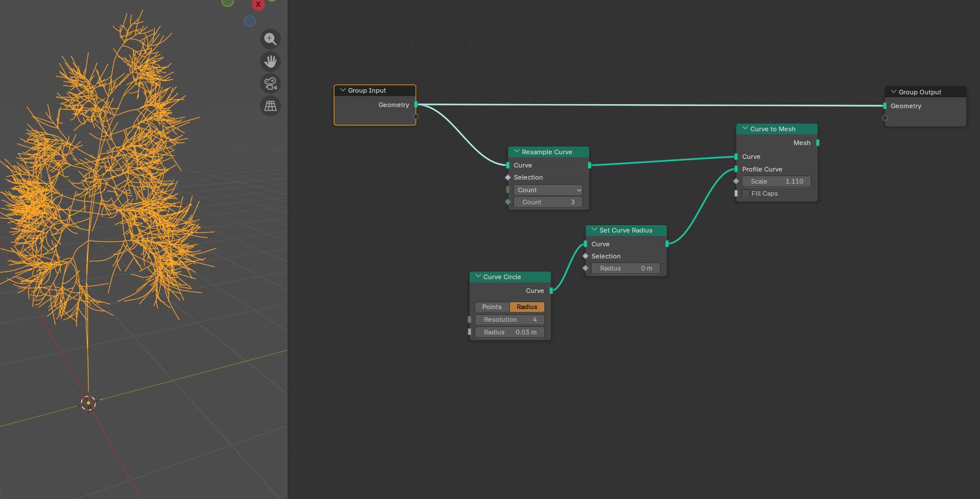Screen dimensions: 980x499
Task: Click the Resolution field in Curve Circle
Action: pyautogui.click(x=510, y=319)
